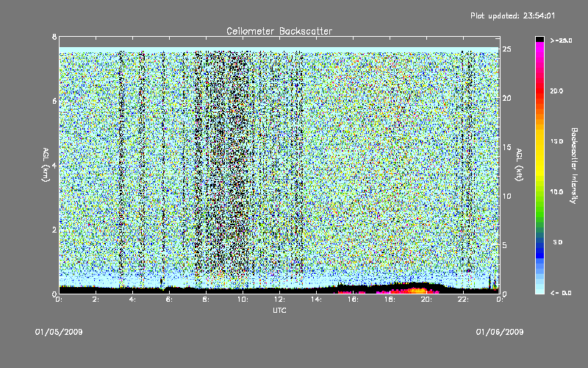Click the 8 km tick on the left axis
Image resolution: width=588 pixels, height=368 pixels.
pos(54,37)
